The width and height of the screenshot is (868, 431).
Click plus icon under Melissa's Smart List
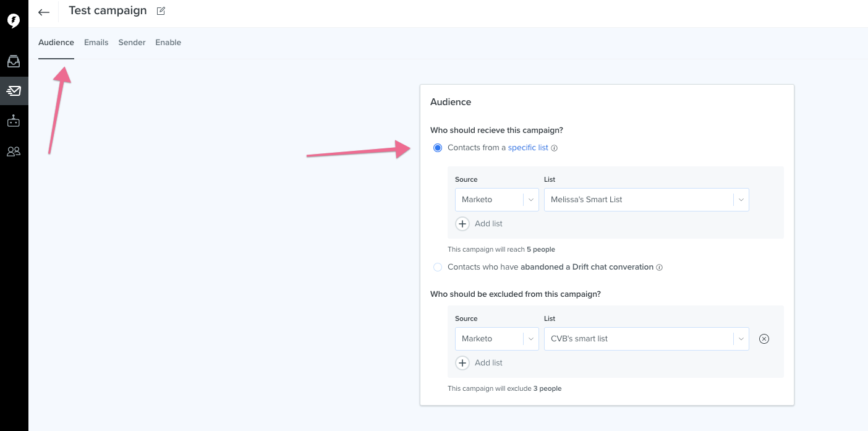[462, 224]
